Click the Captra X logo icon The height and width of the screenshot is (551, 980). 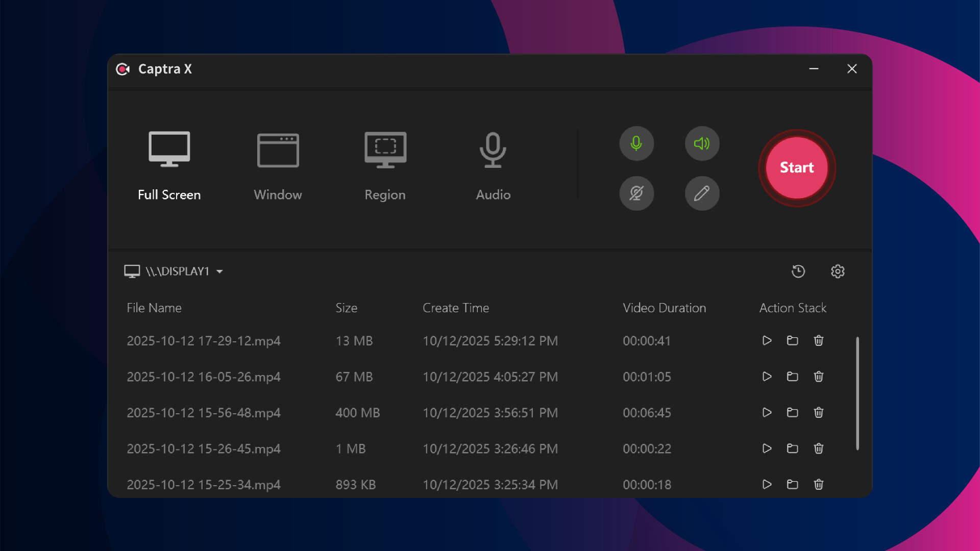click(122, 69)
